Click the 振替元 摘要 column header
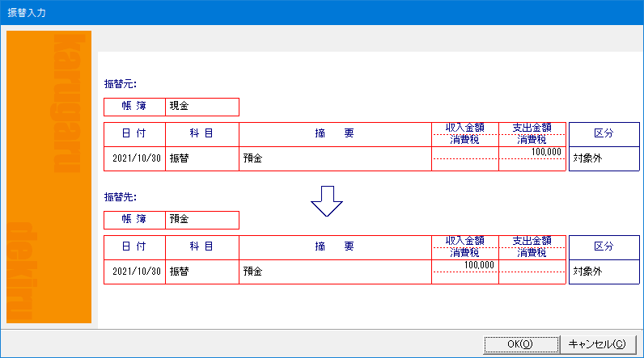The width and height of the screenshot is (644, 358). [335, 133]
